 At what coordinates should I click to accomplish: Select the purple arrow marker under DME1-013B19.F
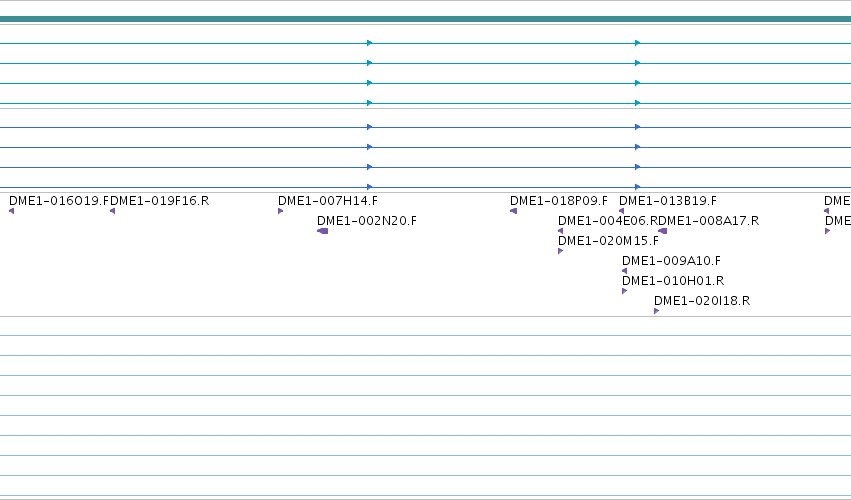pos(621,211)
